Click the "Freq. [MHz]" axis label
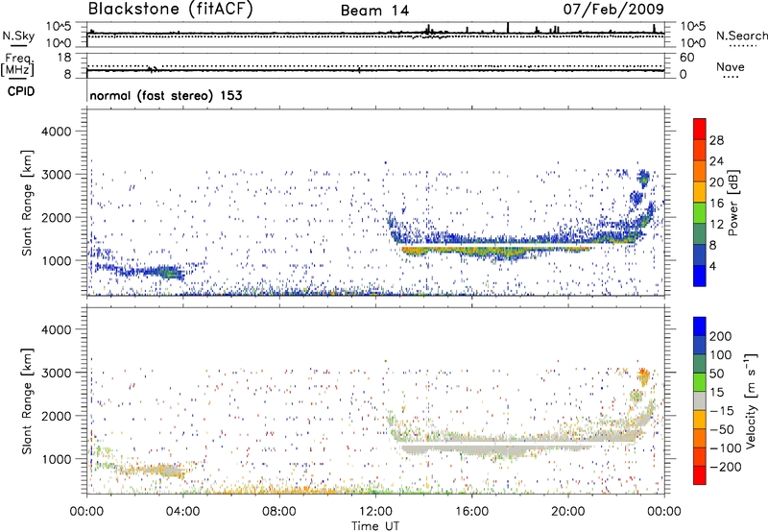Image resolution: width=768 pixels, height=532 pixels. click(17, 65)
